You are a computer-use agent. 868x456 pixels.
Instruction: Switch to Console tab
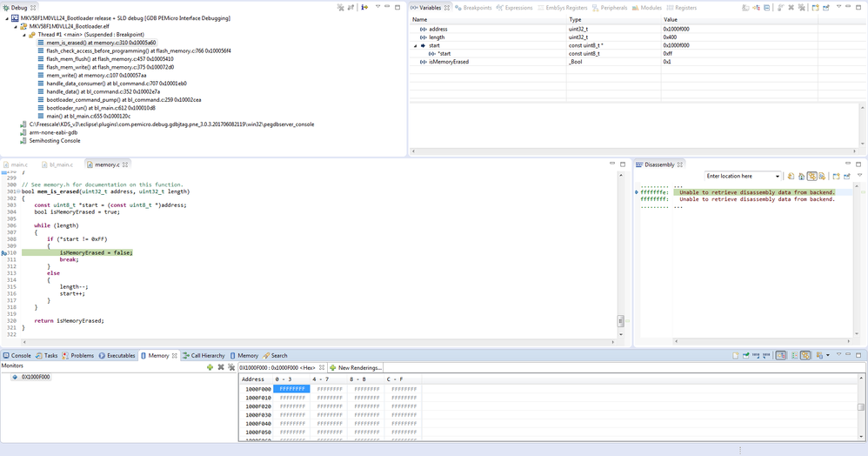pos(17,356)
